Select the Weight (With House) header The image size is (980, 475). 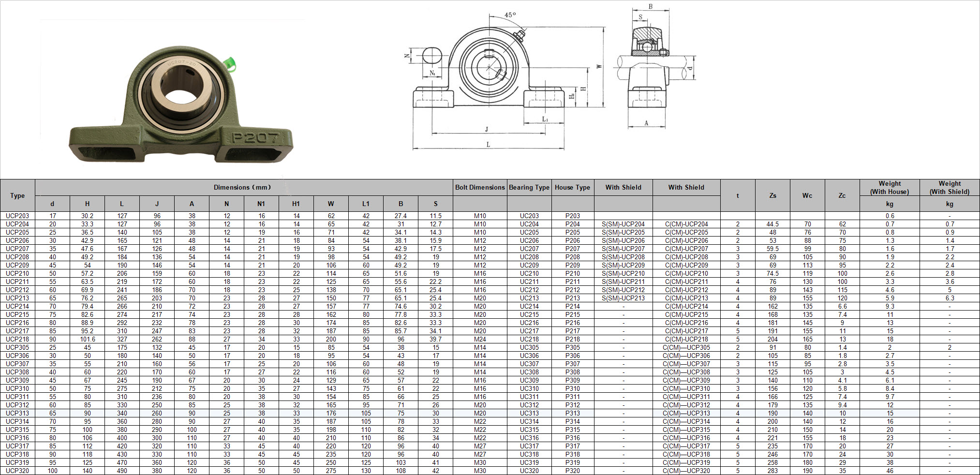(x=890, y=188)
